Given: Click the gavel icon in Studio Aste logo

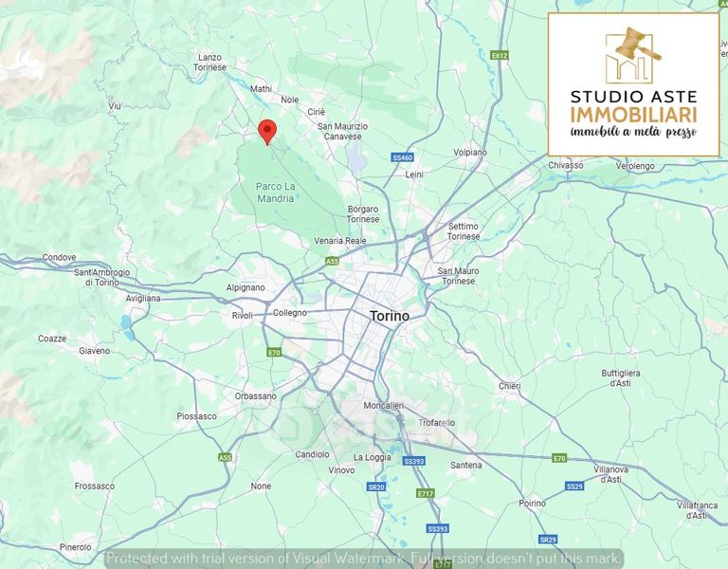Looking at the screenshot, I should point(634,53).
